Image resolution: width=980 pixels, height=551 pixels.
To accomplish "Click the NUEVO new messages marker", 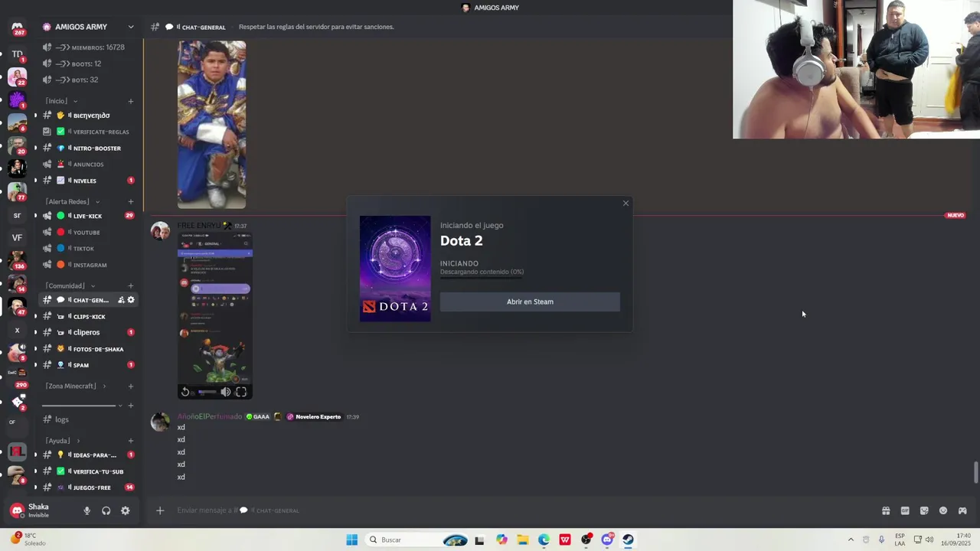I will [955, 216].
